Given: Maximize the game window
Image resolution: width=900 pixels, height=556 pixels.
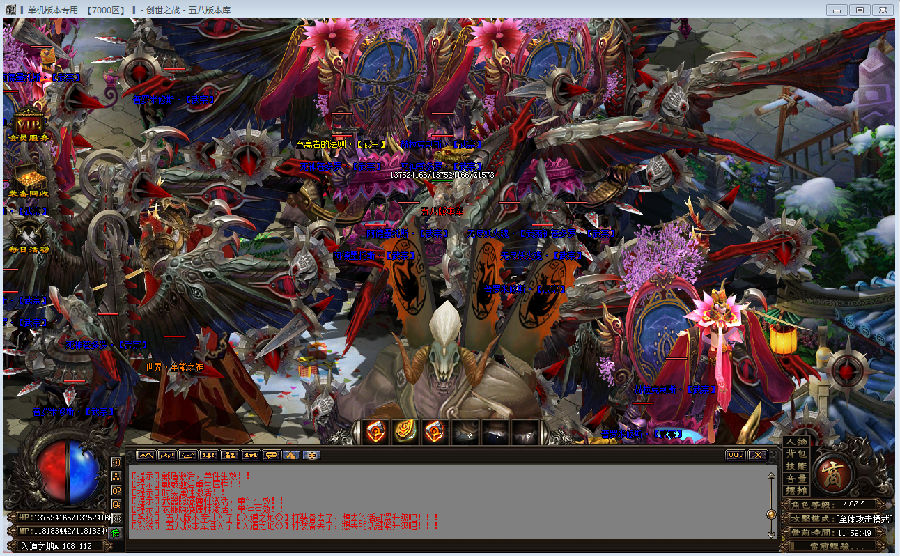Looking at the screenshot, I should pyautogui.click(x=860, y=10).
